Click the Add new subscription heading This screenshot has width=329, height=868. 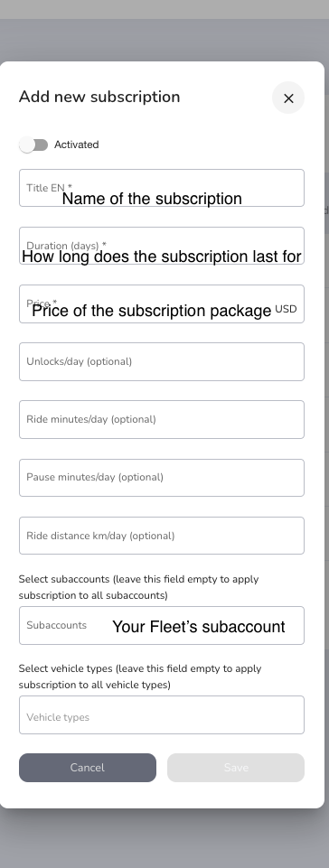tap(99, 97)
